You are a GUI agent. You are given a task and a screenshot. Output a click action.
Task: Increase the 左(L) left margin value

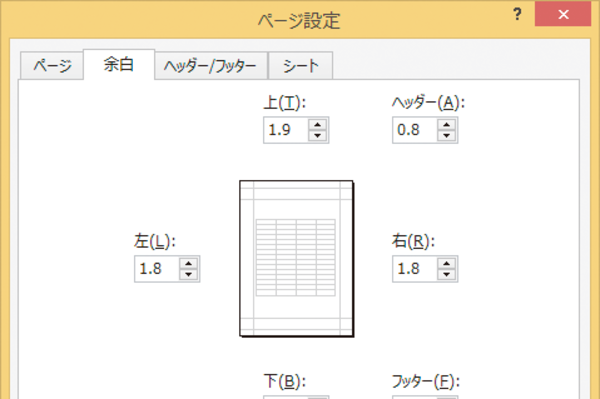click(188, 264)
